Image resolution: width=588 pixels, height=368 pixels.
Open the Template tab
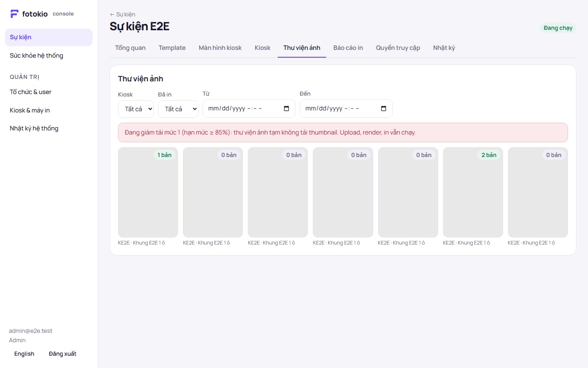pos(172,48)
